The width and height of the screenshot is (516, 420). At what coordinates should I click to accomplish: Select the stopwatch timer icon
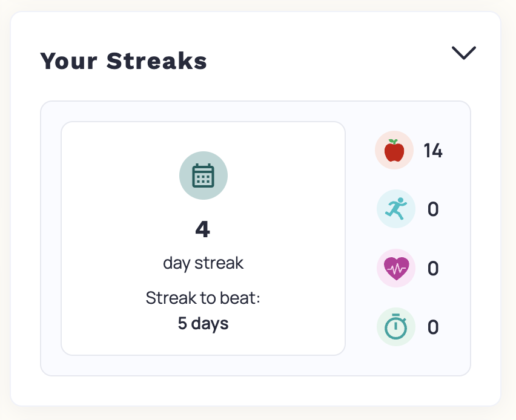[396, 327]
